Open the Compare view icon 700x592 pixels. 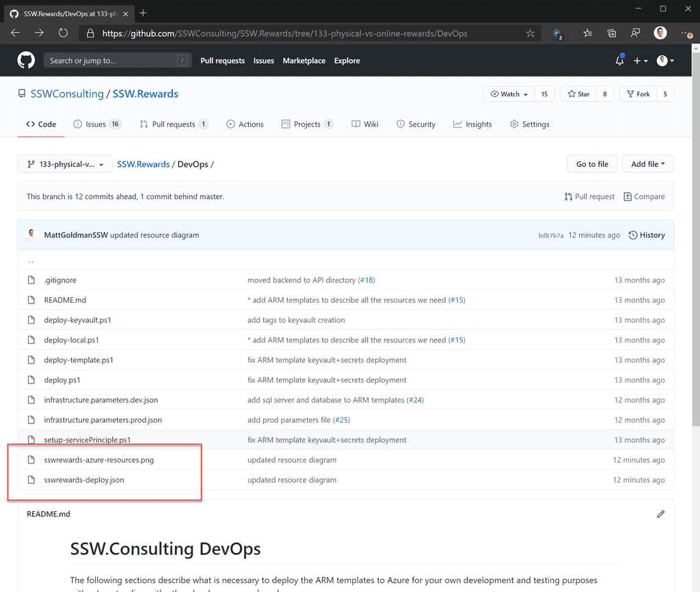click(x=643, y=196)
